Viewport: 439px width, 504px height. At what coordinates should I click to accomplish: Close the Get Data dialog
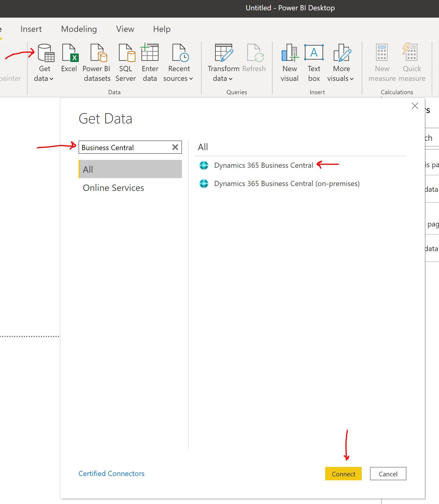tap(415, 106)
